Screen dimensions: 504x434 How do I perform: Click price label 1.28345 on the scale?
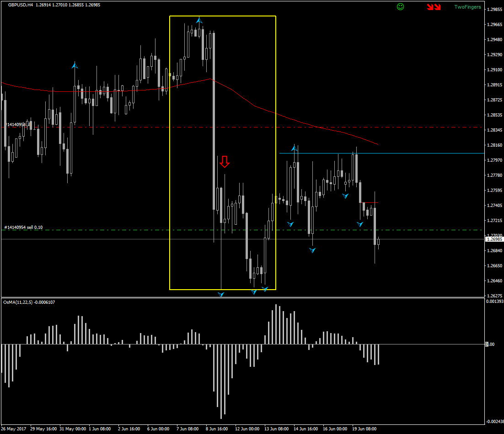(x=494, y=130)
